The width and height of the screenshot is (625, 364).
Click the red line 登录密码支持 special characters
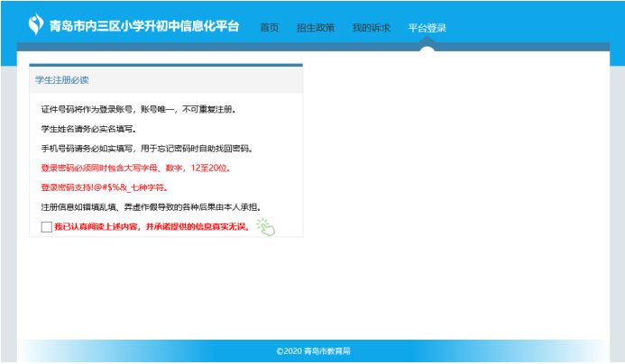[104, 187]
